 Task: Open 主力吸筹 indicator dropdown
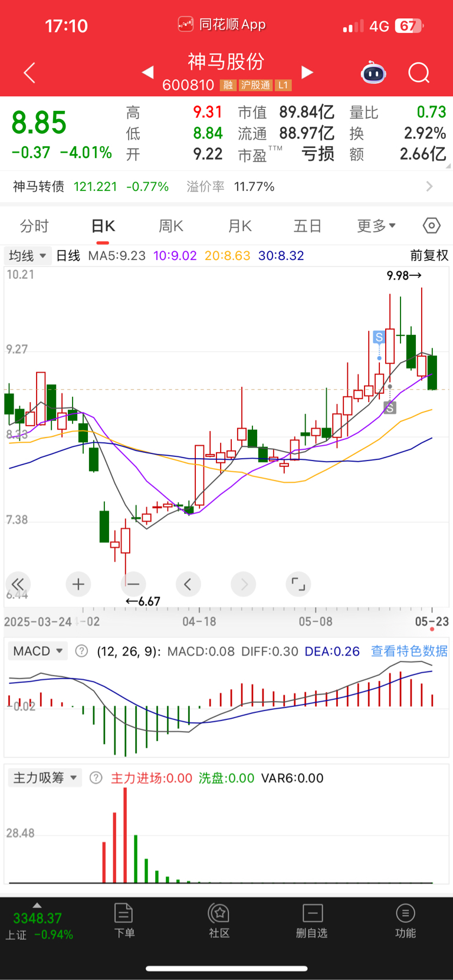(x=45, y=778)
